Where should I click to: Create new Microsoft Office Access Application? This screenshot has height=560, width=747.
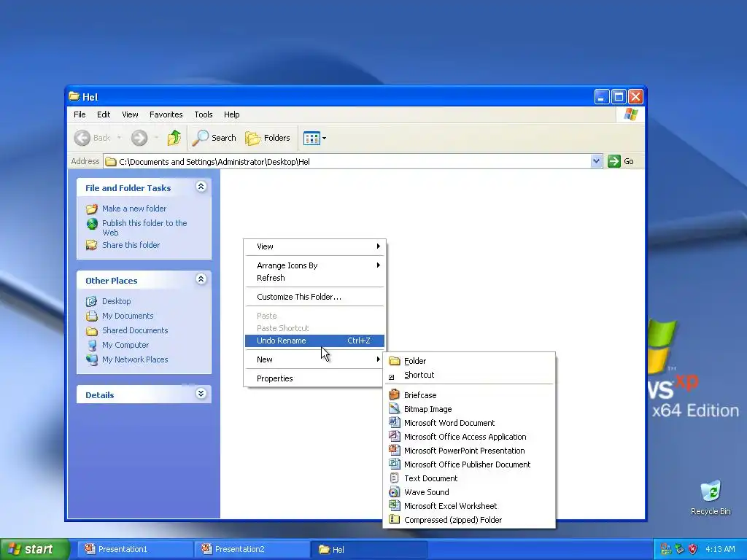[469, 437]
